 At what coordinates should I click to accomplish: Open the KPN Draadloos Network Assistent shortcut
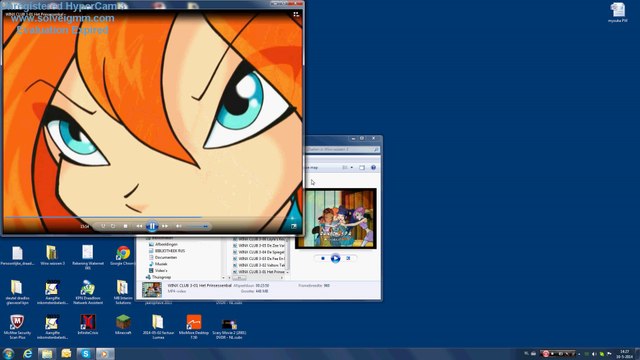point(88,292)
